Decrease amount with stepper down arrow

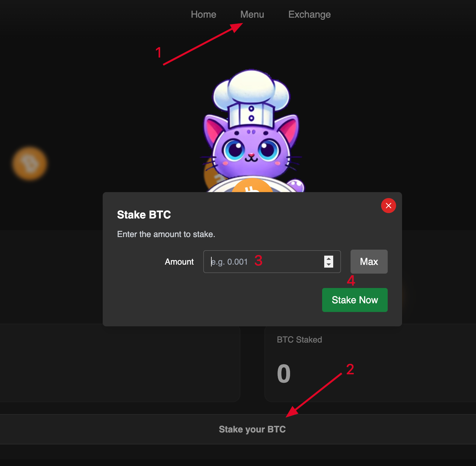click(x=329, y=265)
